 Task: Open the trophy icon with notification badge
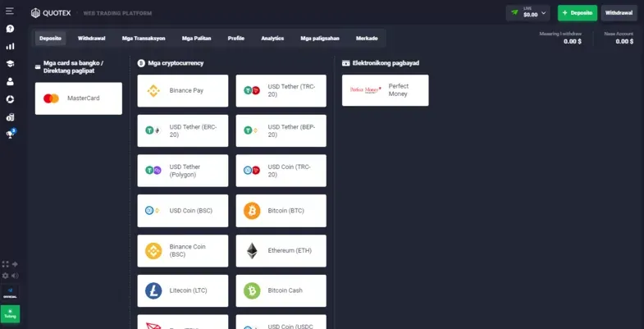[11, 134]
